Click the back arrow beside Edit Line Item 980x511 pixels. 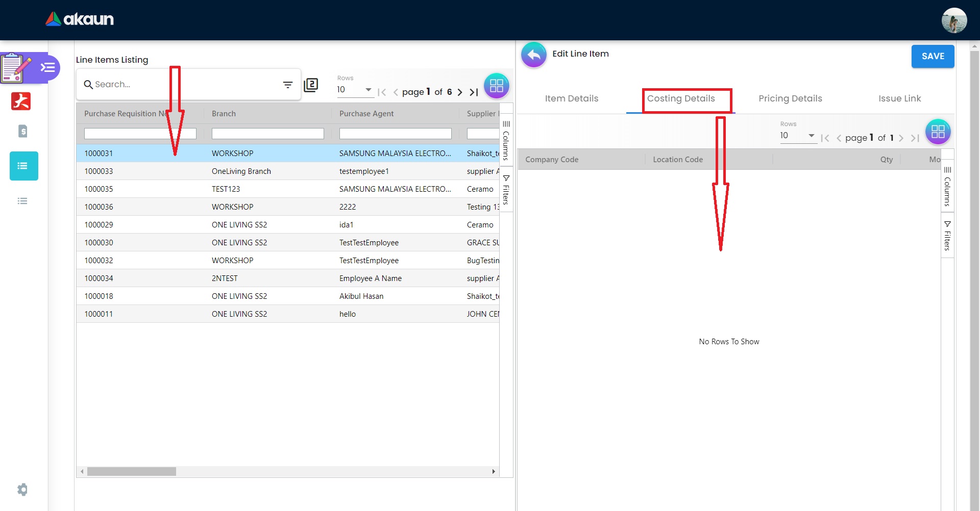pyautogui.click(x=533, y=55)
